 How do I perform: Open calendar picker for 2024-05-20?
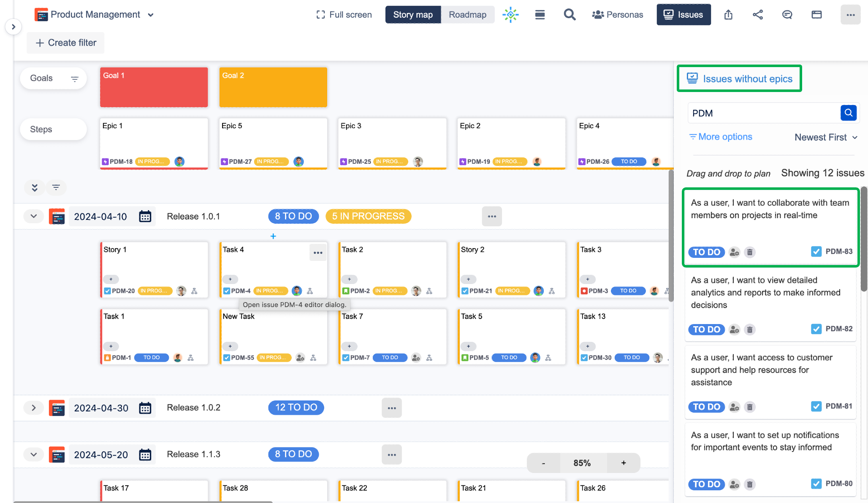pyautogui.click(x=145, y=455)
